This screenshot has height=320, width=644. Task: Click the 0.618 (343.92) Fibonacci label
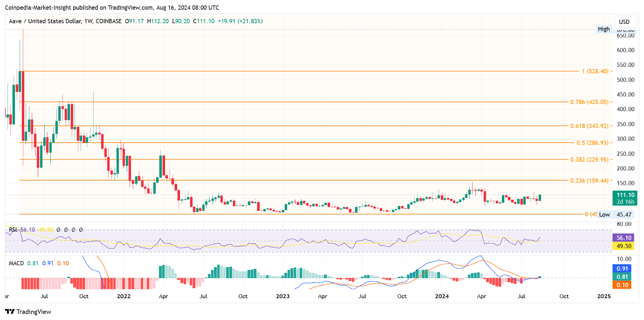click(589, 126)
